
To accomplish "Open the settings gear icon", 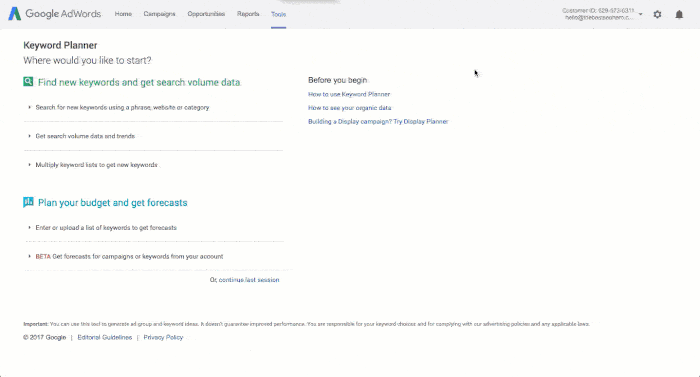I will [x=657, y=14].
